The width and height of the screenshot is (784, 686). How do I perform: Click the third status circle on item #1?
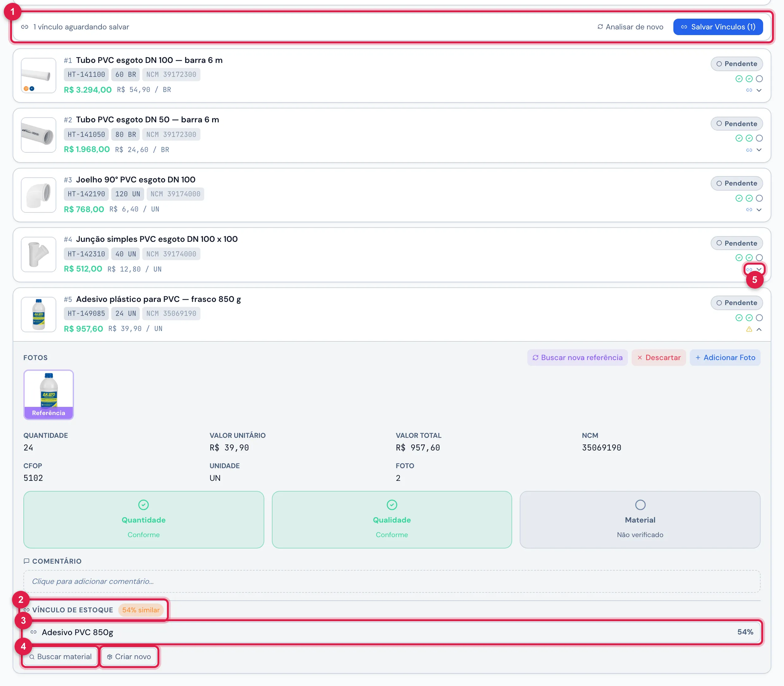(x=759, y=79)
